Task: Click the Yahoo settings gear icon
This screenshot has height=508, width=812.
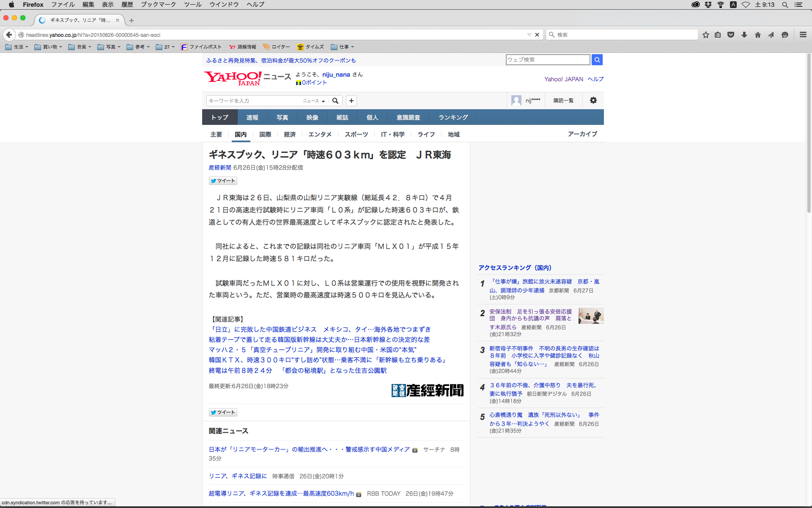Action: click(593, 100)
